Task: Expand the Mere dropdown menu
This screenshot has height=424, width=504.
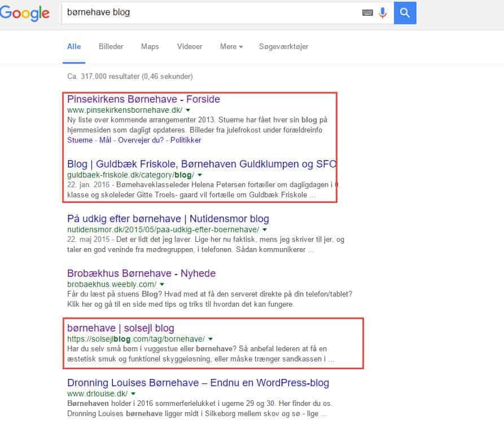Action: pyautogui.click(x=231, y=47)
